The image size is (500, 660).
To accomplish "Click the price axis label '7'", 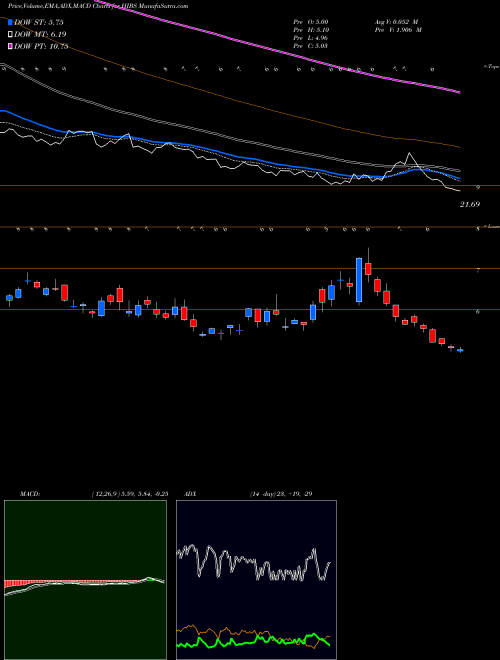I will (x=478, y=271).
